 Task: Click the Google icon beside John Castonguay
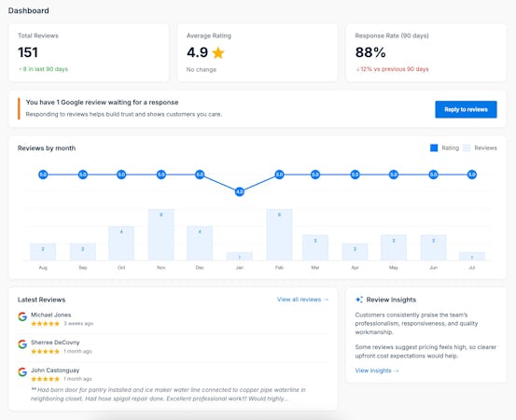click(x=22, y=372)
